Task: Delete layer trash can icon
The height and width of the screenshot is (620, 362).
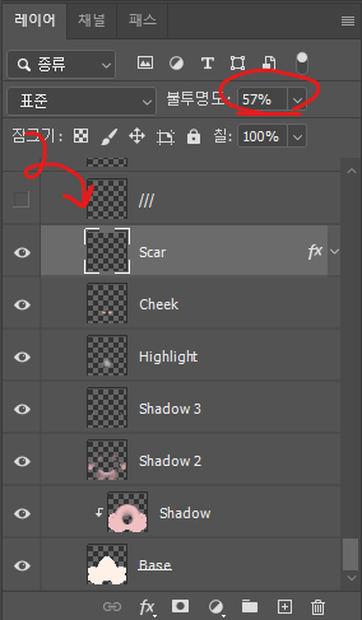Action: pos(317,606)
